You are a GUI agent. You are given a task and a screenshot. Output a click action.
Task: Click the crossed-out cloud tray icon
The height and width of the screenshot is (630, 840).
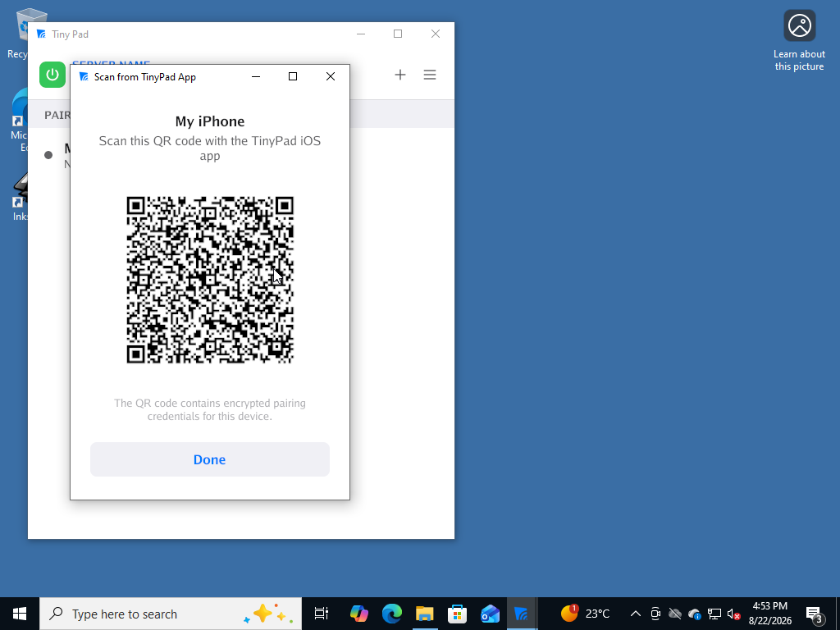tap(675, 614)
